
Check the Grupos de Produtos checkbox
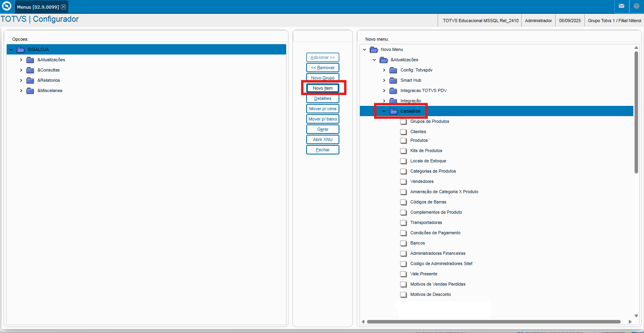[x=403, y=121]
